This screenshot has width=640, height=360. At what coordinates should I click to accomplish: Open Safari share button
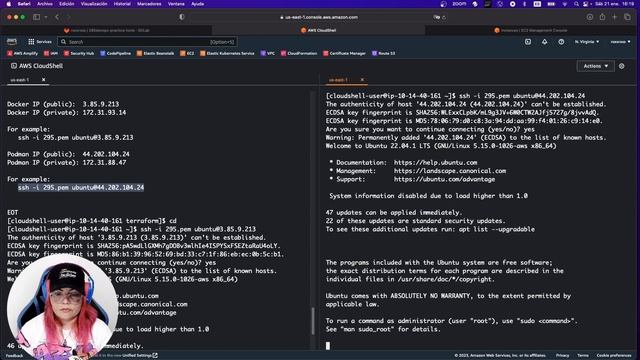pyautogui.click(x=602, y=17)
